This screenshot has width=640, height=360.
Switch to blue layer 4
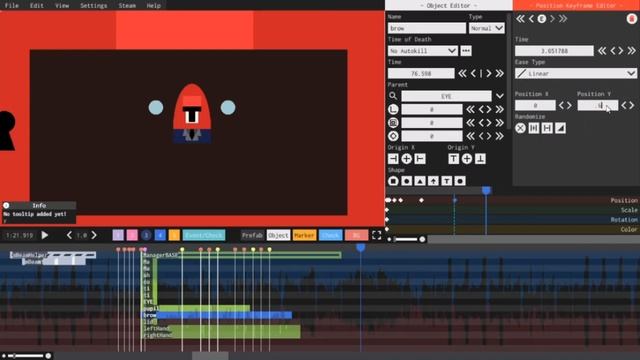[160, 235]
